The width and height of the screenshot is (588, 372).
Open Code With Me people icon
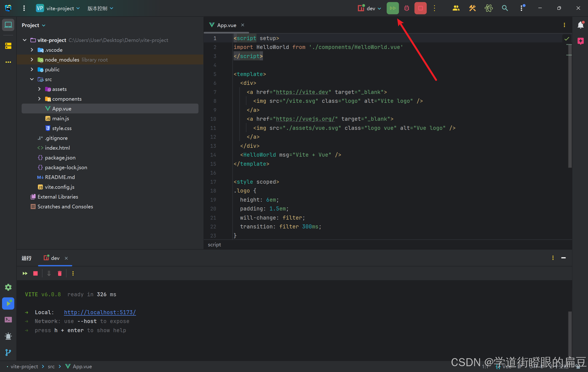(456, 8)
